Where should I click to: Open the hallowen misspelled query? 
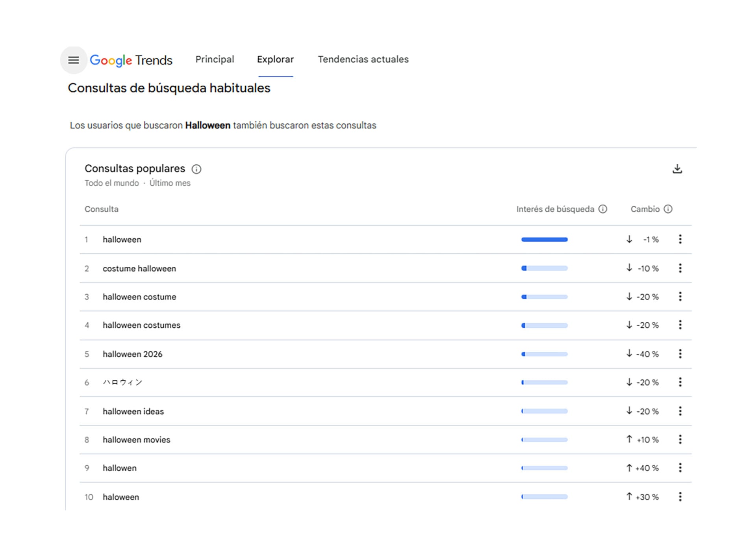pos(120,468)
